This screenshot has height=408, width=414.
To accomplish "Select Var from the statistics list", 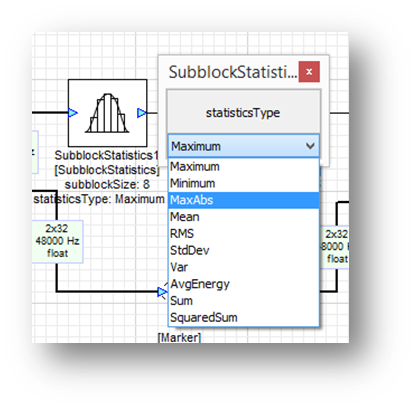I will point(244,267).
